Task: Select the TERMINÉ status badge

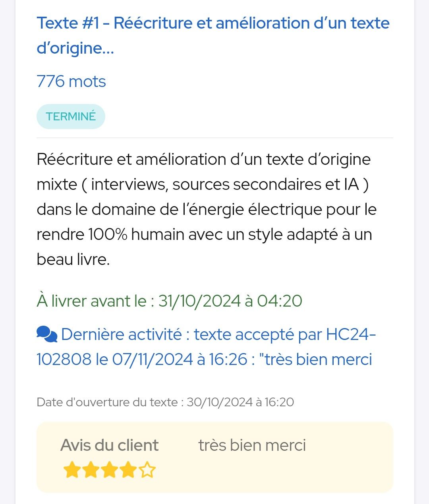Action: tap(71, 116)
